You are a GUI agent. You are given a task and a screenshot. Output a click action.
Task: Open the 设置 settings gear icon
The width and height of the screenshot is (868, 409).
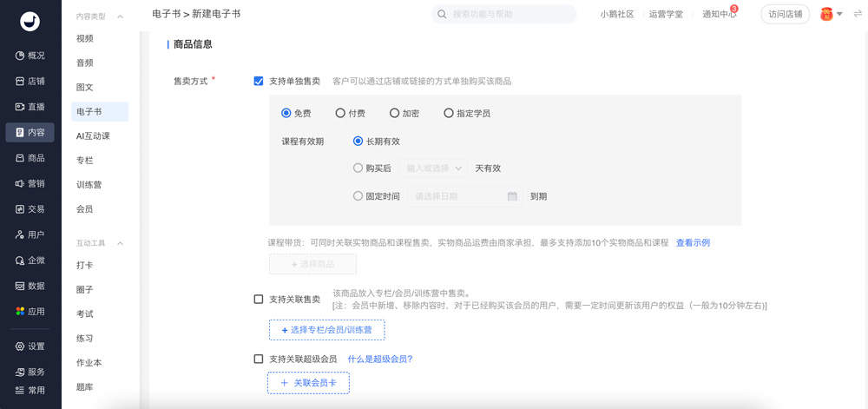(x=20, y=346)
